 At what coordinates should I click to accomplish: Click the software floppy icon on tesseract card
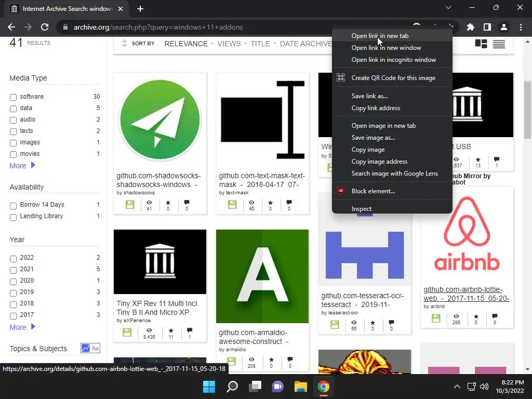(x=335, y=325)
